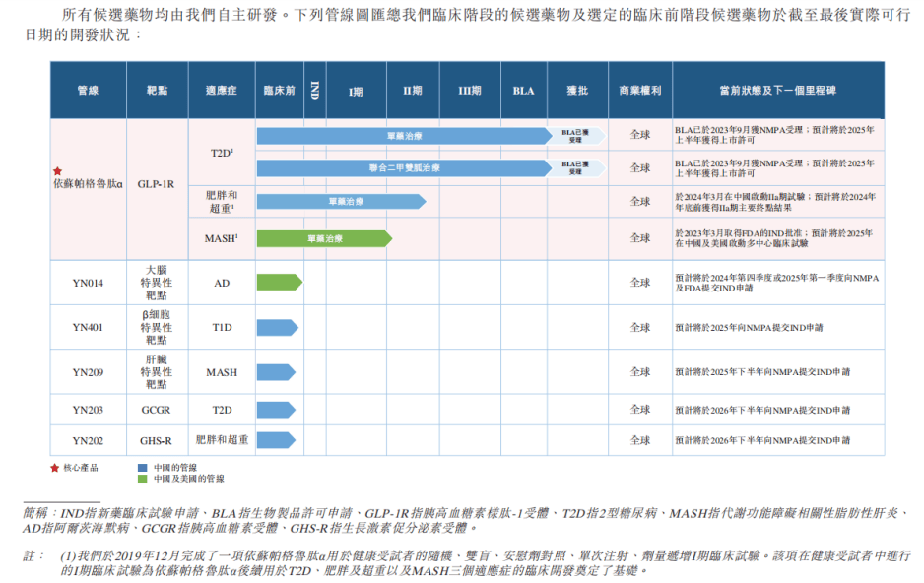Click the YN209 status about 2025年下半年 IND

pyautogui.click(x=762, y=372)
